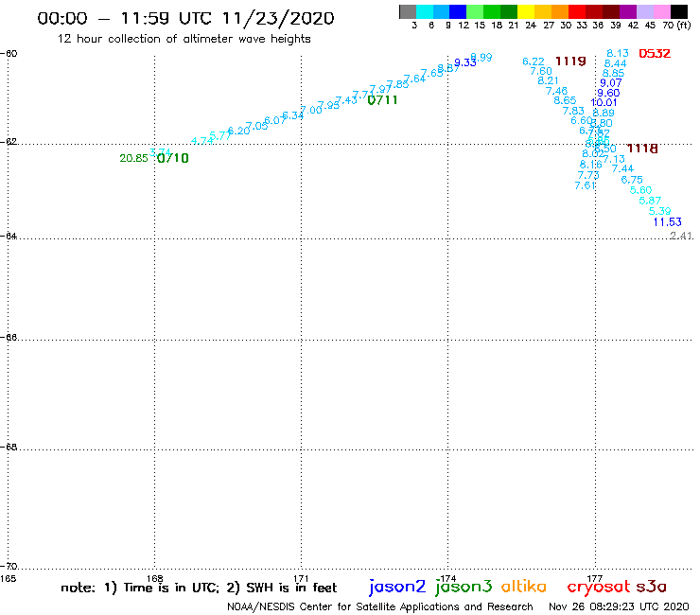This screenshot has height=615, width=700.
Task: Click the -66 latitude axis label
Action: [x=9, y=337]
